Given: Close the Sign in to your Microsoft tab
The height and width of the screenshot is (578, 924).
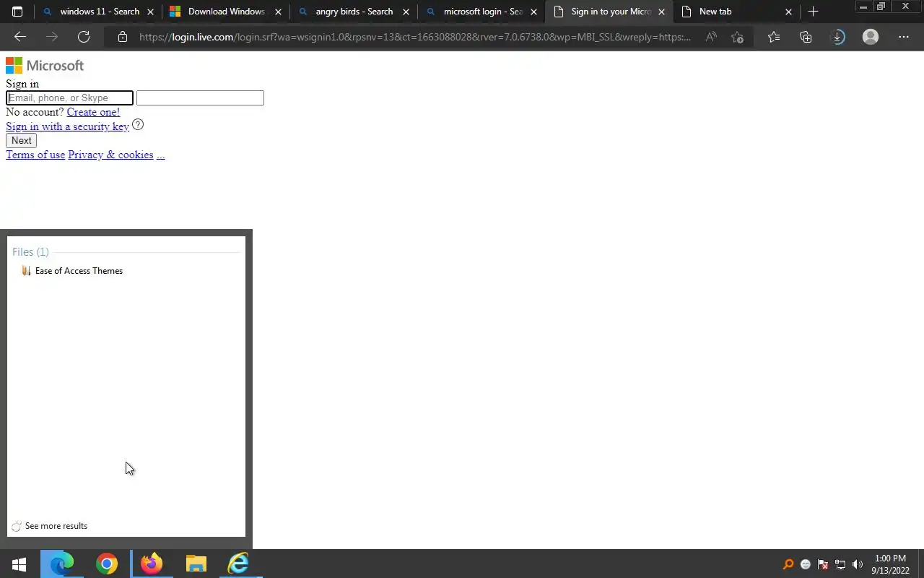Looking at the screenshot, I should (661, 12).
